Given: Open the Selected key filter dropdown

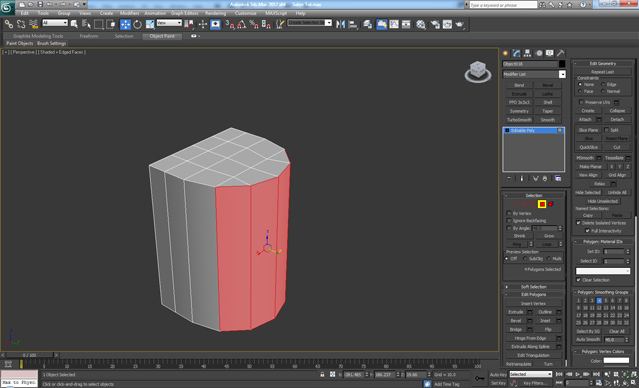Looking at the screenshot, I should 531,374.
